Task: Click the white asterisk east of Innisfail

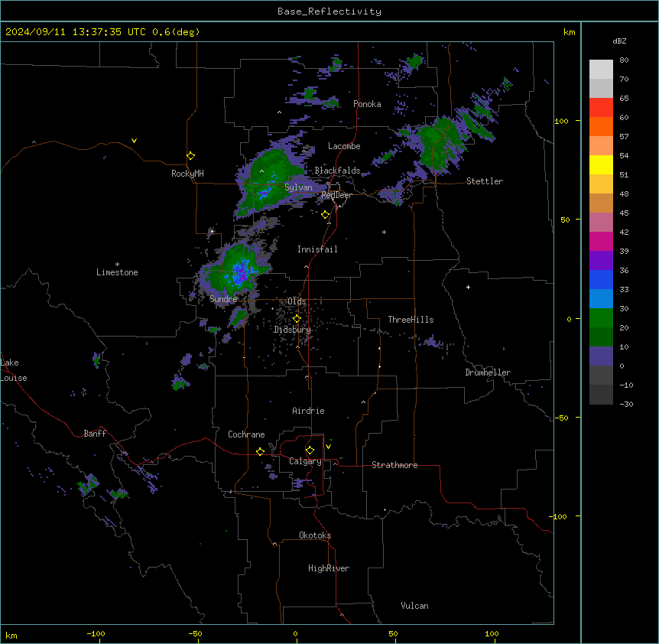Action: [x=384, y=232]
